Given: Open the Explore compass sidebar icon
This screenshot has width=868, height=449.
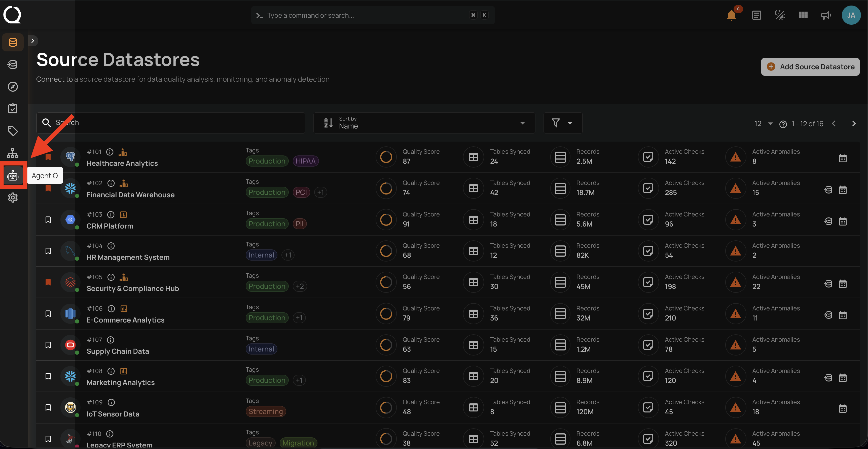Looking at the screenshot, I should (13, 86).
